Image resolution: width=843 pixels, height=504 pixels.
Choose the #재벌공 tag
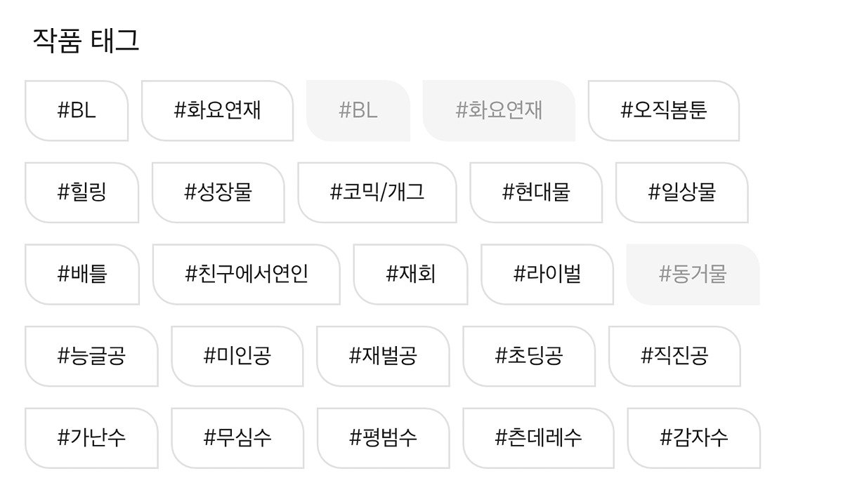(x=383, y=356)
